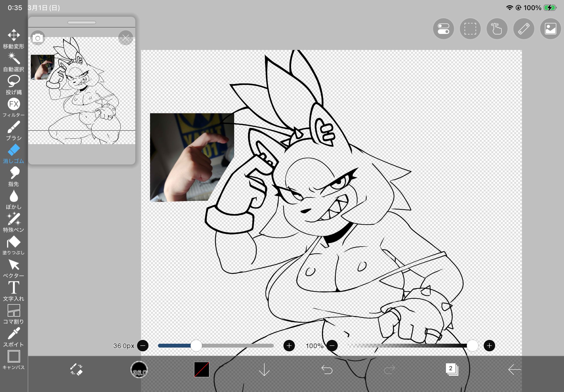
Task: Select the Smudge (指先) tool
Action: [13, 176]
